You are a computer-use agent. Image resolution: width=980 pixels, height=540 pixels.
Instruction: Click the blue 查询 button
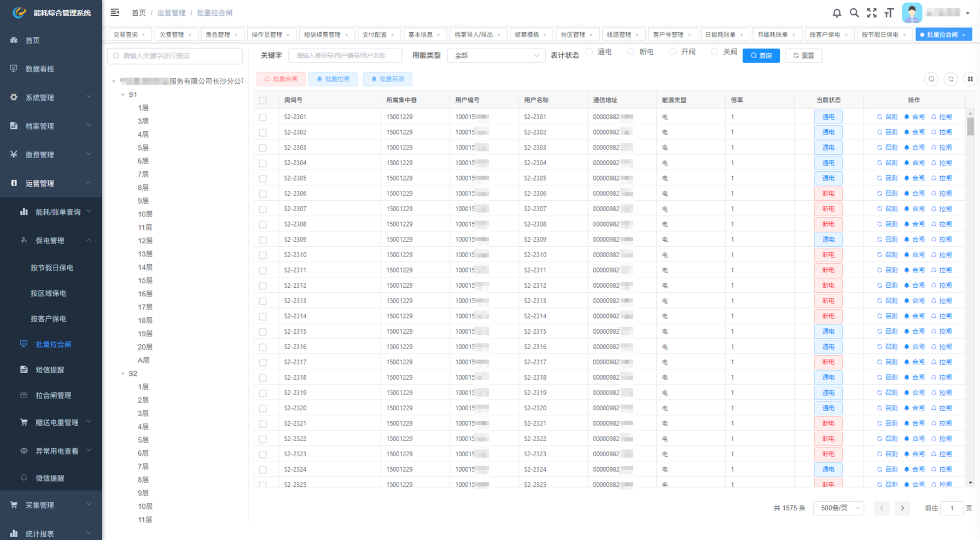[761, 56]
